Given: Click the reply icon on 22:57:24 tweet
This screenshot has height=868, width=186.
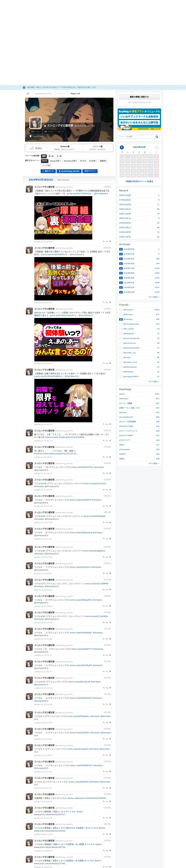Looking at the screenshot, I should (x=104, y=241).
